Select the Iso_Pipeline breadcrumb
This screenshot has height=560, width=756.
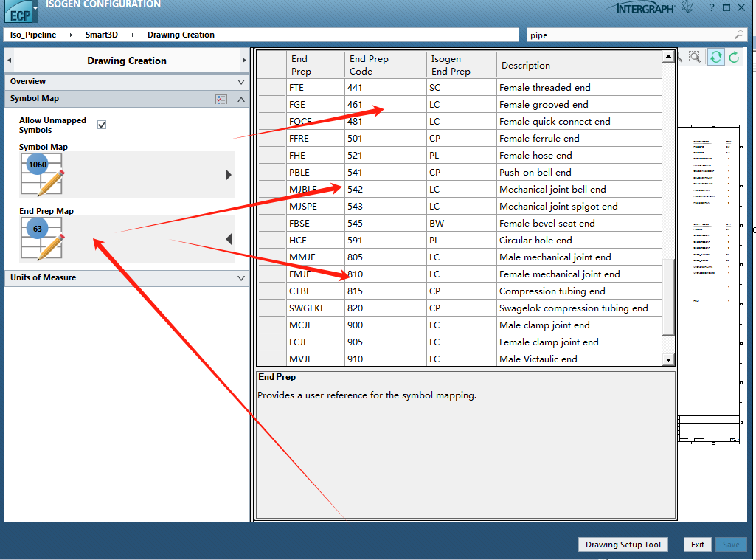[32, 35]
